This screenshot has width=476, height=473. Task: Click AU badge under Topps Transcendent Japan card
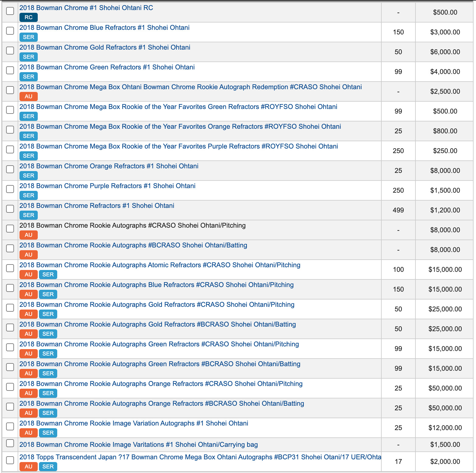click(29, 467)
